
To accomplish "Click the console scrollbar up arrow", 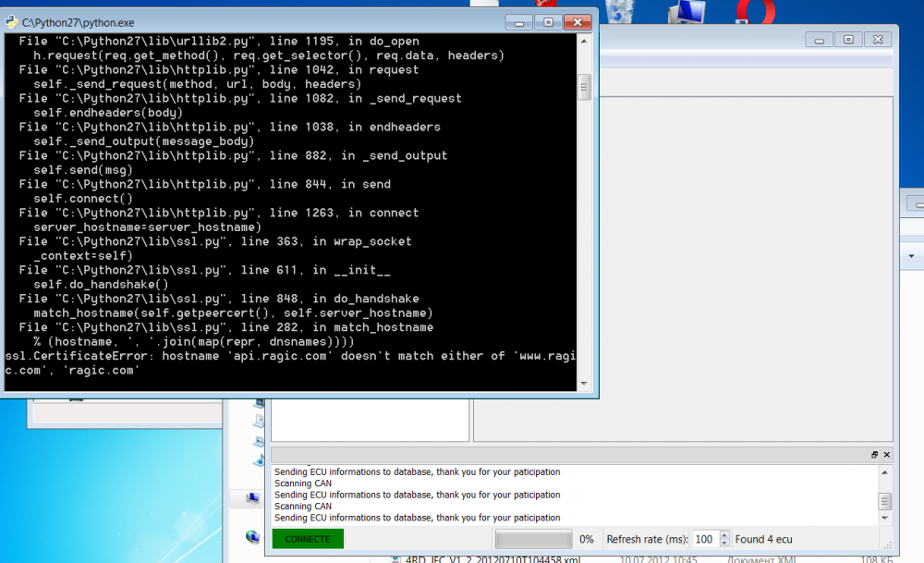I will point(584,42).
